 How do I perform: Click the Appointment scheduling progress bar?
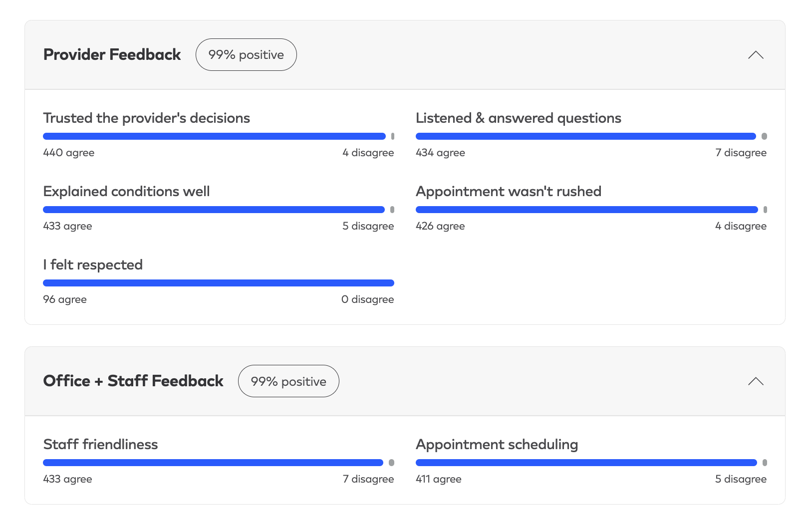(x=586, y=463)
